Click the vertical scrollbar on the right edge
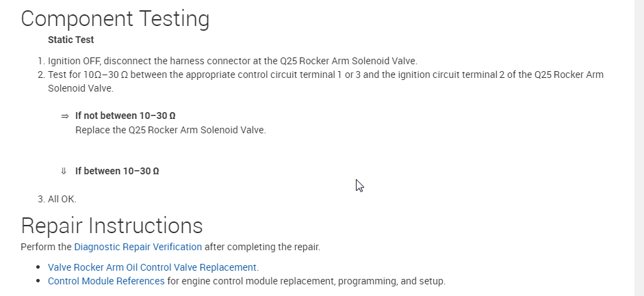Image resolution: width=644 pixels, height=296 pixels. [639, 137]
